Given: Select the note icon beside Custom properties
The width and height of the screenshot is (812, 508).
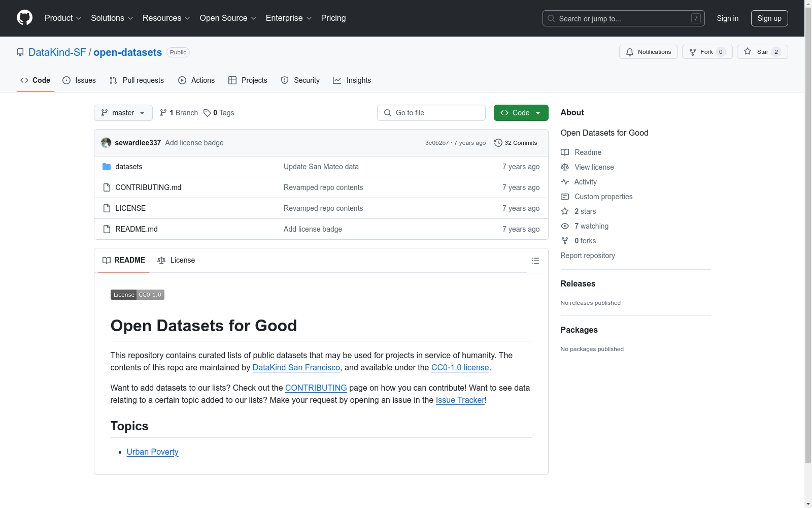Looking at the screenshot, I should pyautogui.click(x=565, y=197).
